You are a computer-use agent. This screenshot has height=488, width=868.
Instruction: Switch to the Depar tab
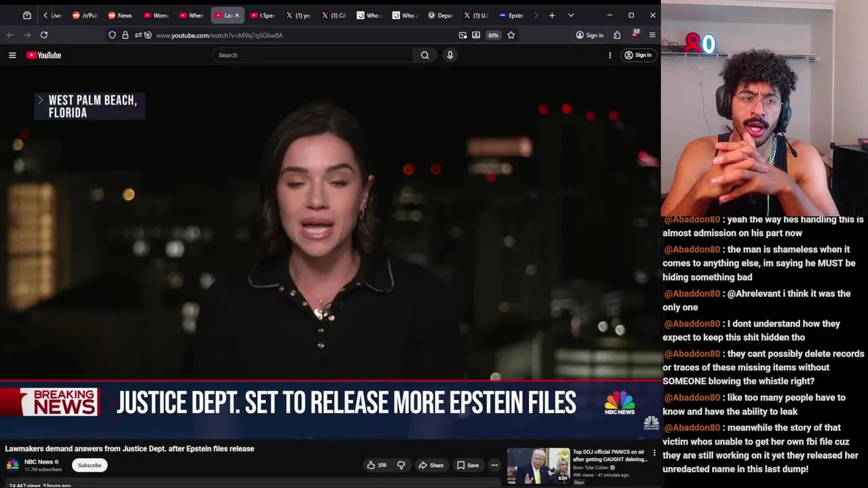pyautogui.click(x=440, y=15)
